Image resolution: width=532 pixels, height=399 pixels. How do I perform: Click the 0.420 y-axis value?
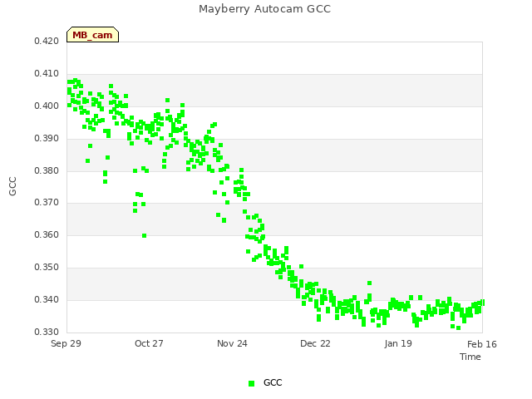[x=47, y=41]
